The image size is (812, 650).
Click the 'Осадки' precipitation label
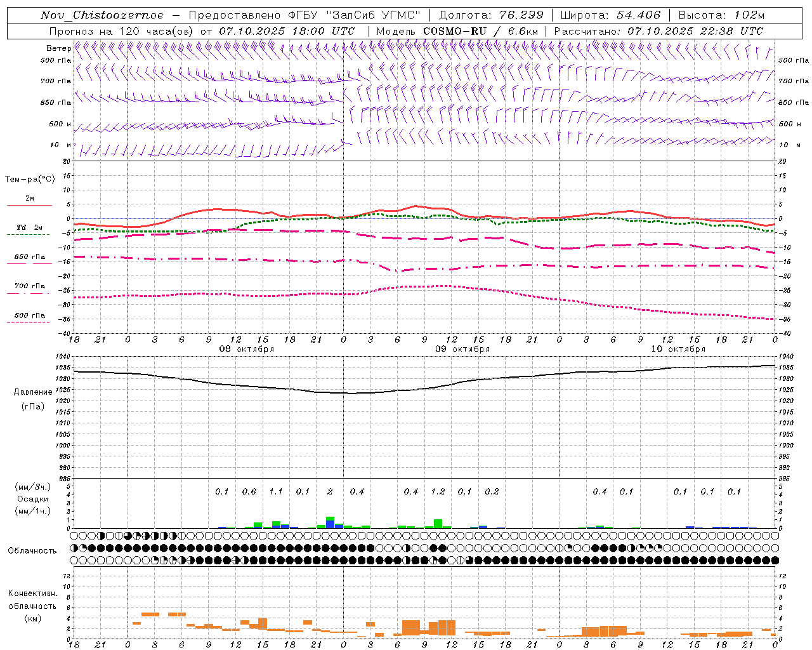click(x=32, y=499)
